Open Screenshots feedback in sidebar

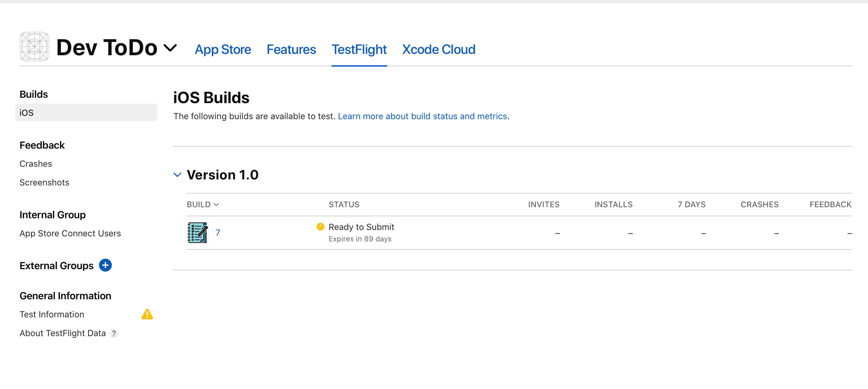(45, 183)
